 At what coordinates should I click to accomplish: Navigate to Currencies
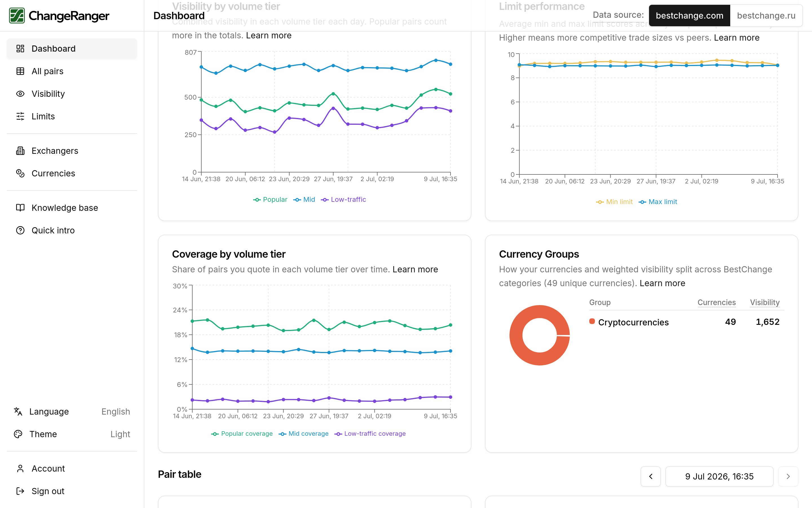[x=72, y=173]
